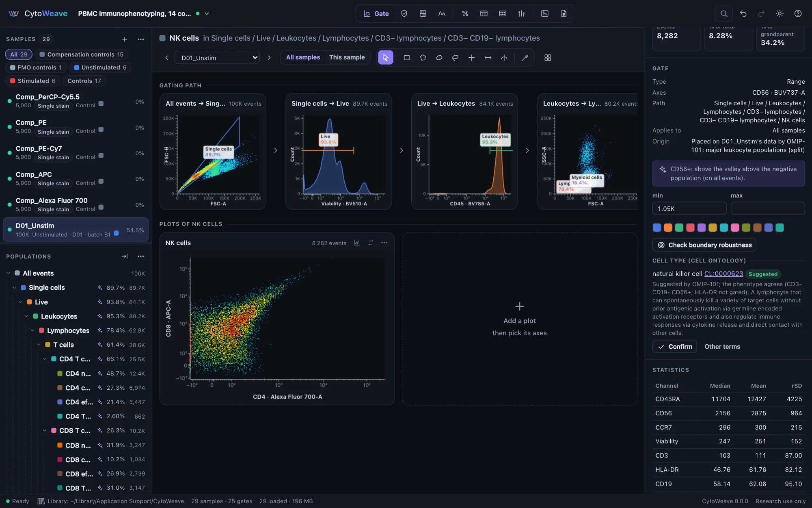Image resolution: width=812 pixels, height=508 pixels.
Task: Toggle the Unstimulated 6 filter chip
Action: point(100,67)
